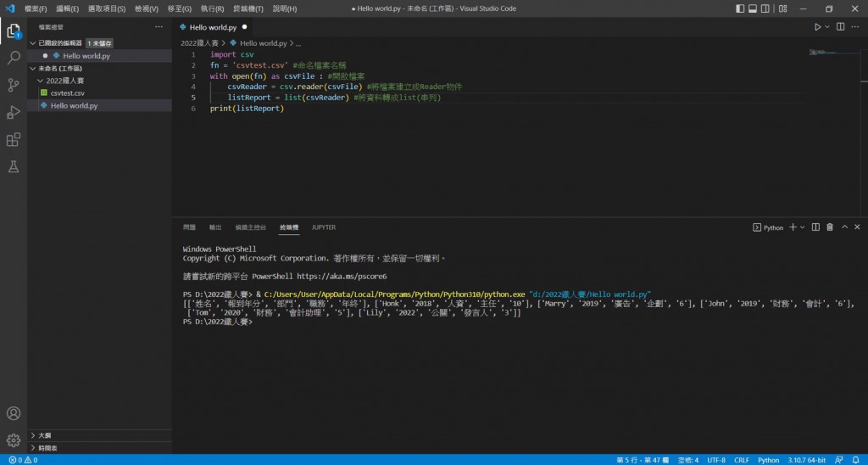Open the 編輯(E) menu
The width and height of the screenshot is (868, 465).
tap(67, 8)
